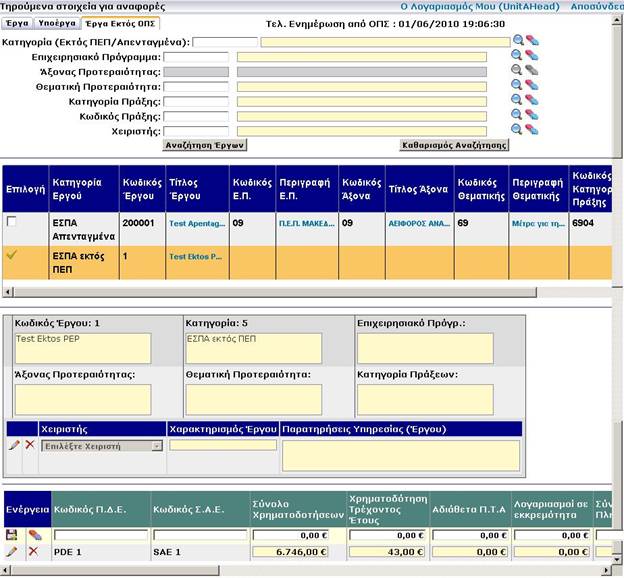This screenshot has height=578, width=624.
Task: Check the box for ΕΣΠΑ Απενταγμένα project row
Action: coord(12,222)
